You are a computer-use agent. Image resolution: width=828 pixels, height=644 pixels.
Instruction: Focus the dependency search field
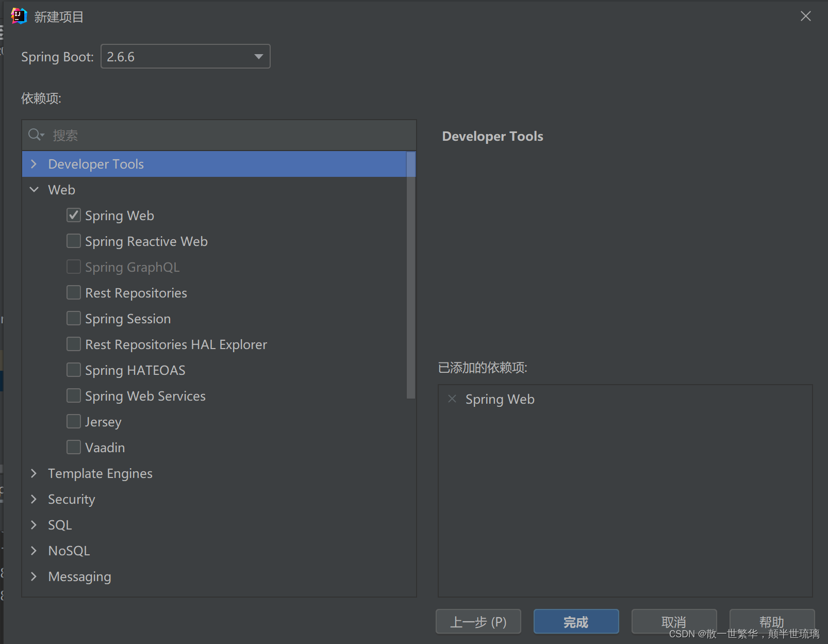(219, 135)
